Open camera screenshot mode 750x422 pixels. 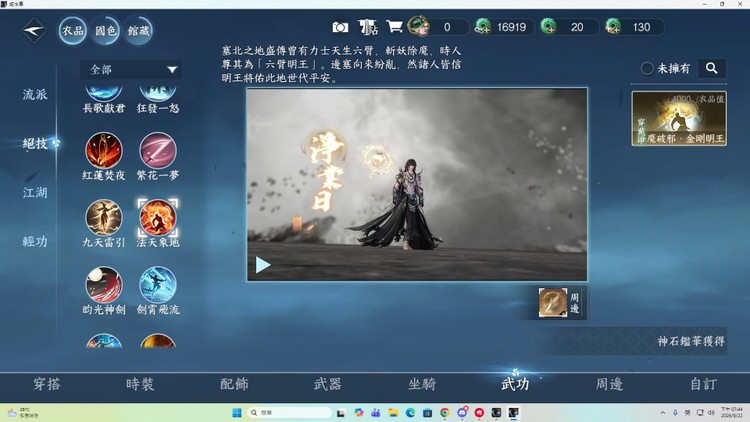(340, 27)
